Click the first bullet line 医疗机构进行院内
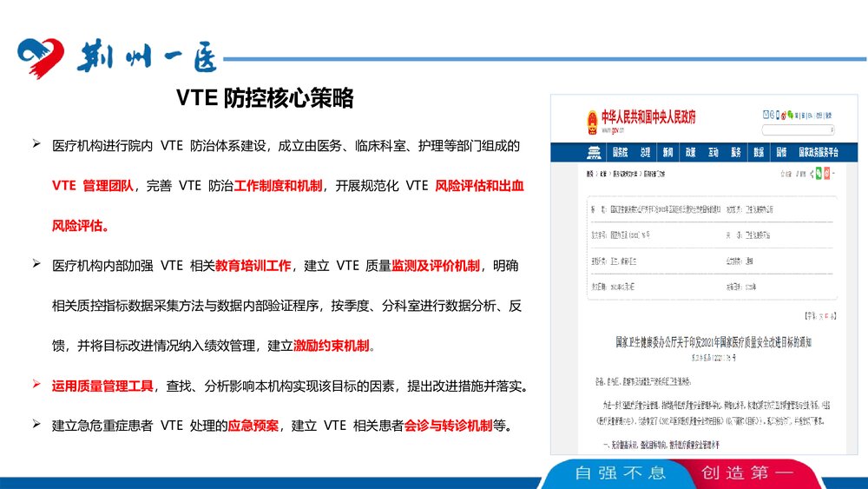868x489 pixels. pyautogui.click(x=286, y=146)
